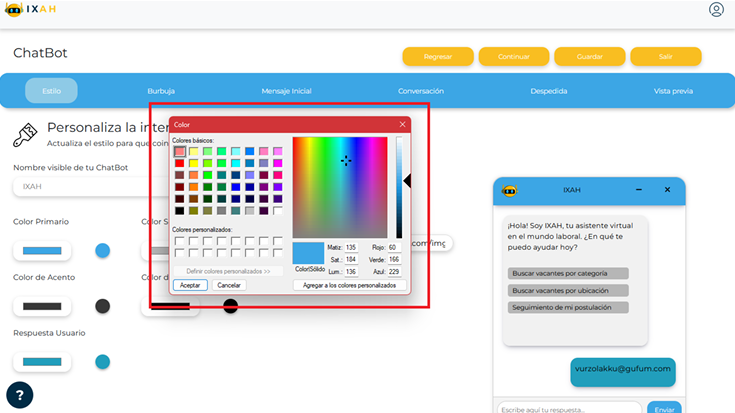
Task: Click the Lum value field
Action: 351,271
